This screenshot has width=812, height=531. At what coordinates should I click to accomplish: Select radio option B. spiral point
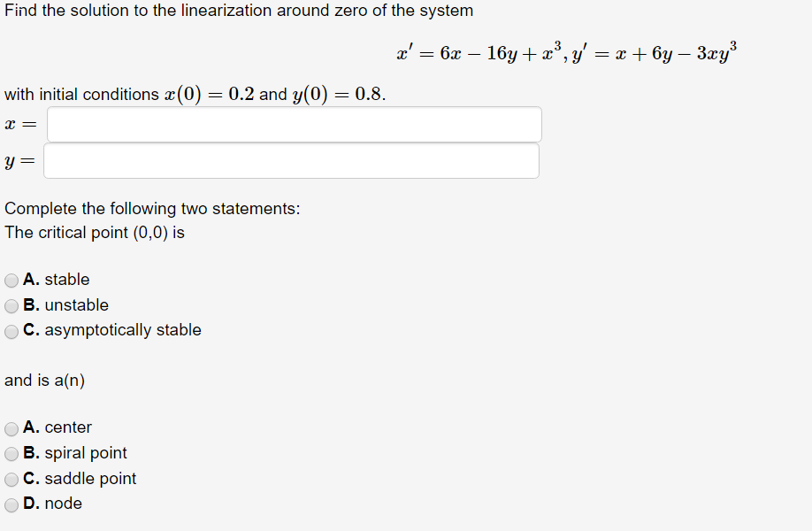[11, 453]
